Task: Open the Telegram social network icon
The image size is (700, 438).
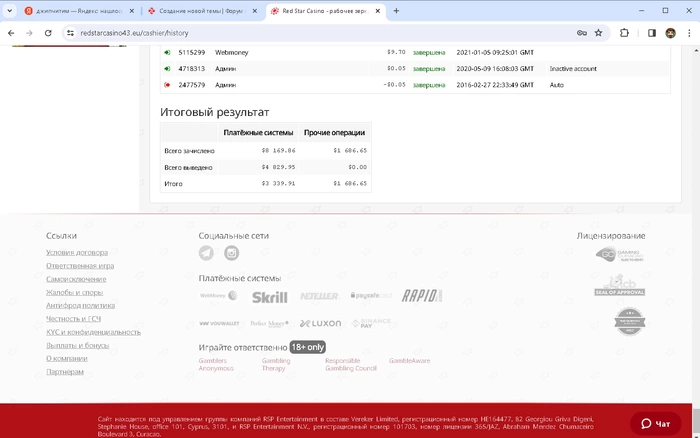Action: (x=206, y=253)
